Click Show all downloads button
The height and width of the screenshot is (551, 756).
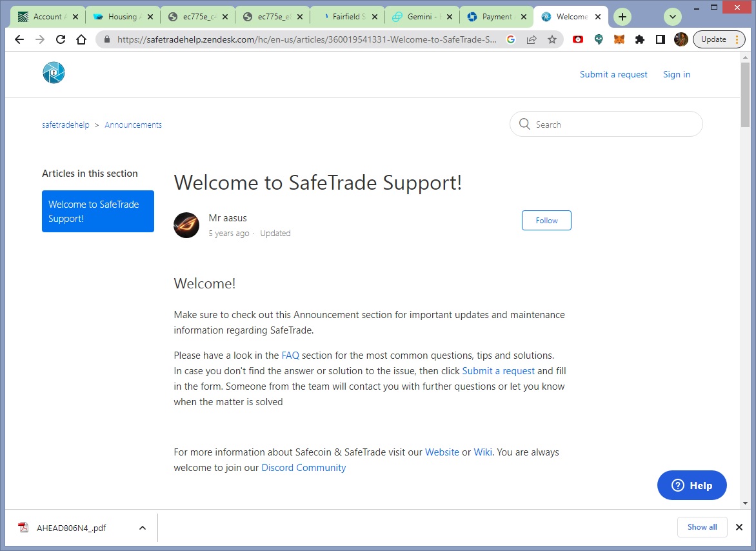[x=702, y=527]
